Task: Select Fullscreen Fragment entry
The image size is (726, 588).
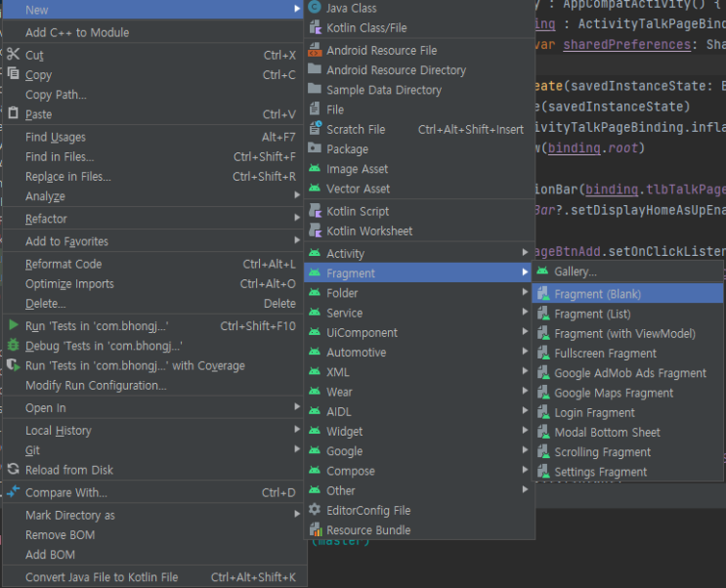Action: pos(627,354)
